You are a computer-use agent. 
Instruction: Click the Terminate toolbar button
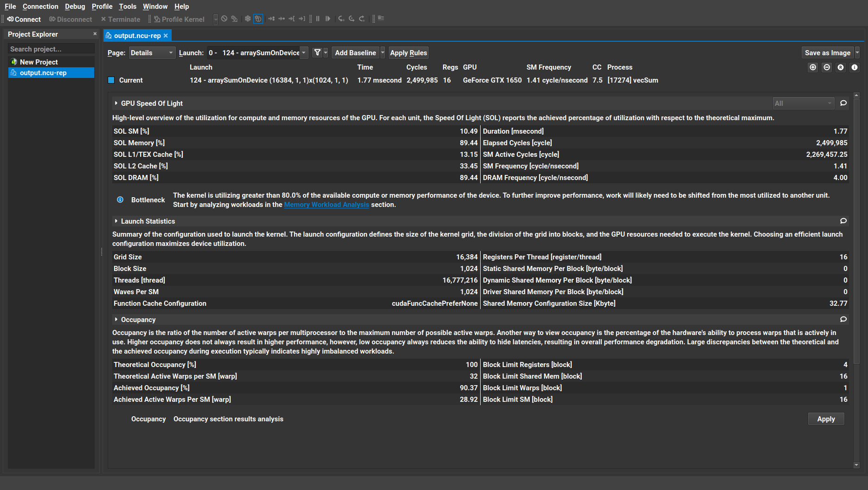click(x=121, y=19)
